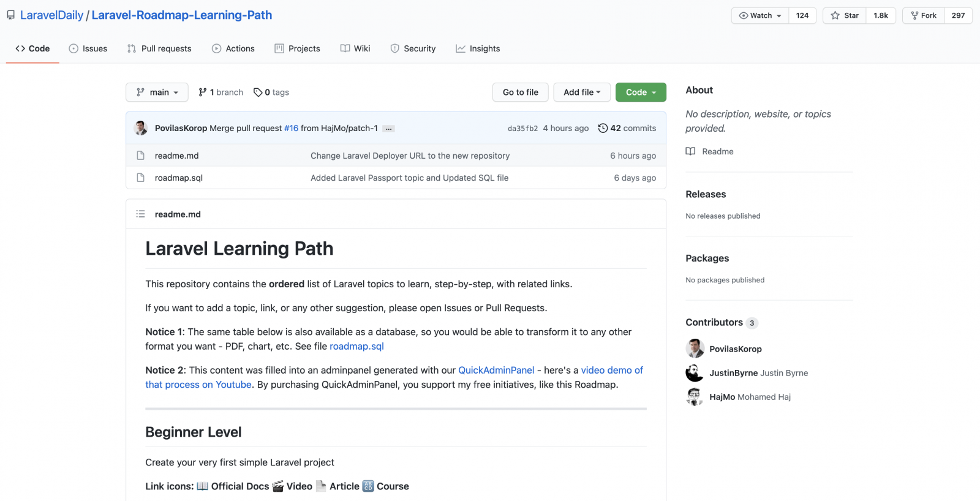Open PovilasKorop contributor profile name
The height and width of the screenshot is (501, 980).
point(736,349)
